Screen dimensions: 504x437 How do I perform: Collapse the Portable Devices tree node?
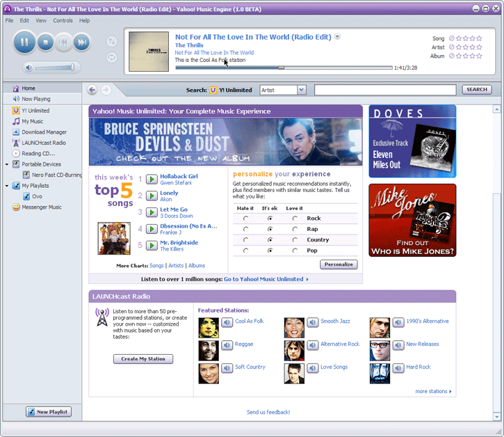point(7,164)
